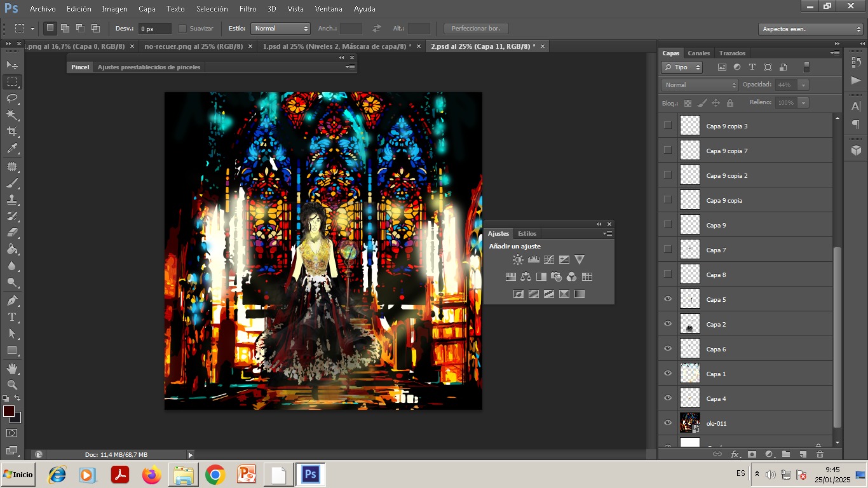Select the Move tool
Screen dimensions: 868x488
point(12,65)
